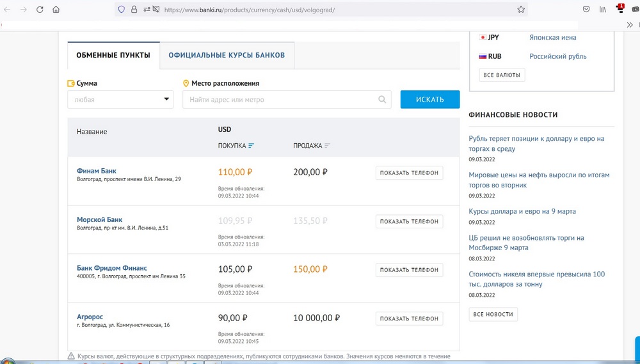Image resolution: width=640 pixels, height=364 pixels.
Task: Go to the browser home page
Action: pos(56,10)
